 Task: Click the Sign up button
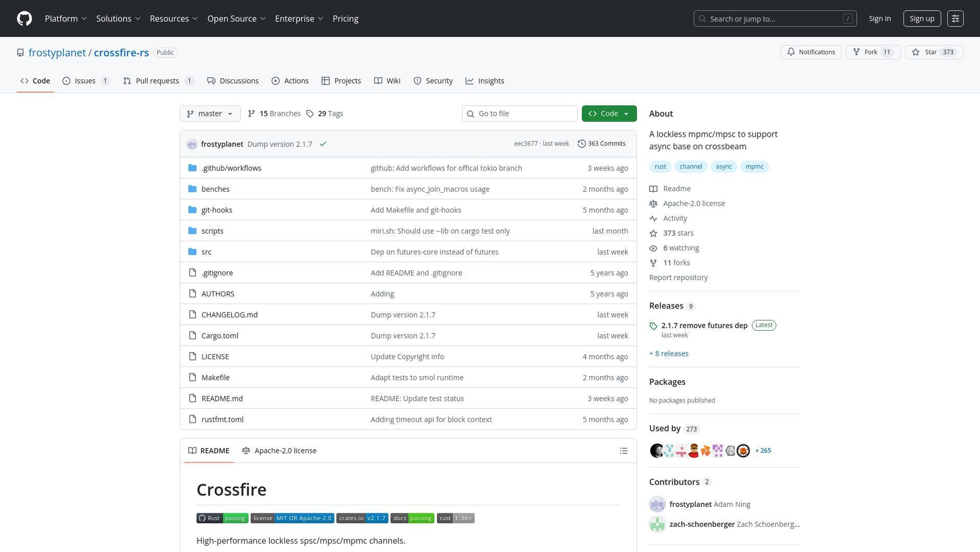[x=921, y=18]
